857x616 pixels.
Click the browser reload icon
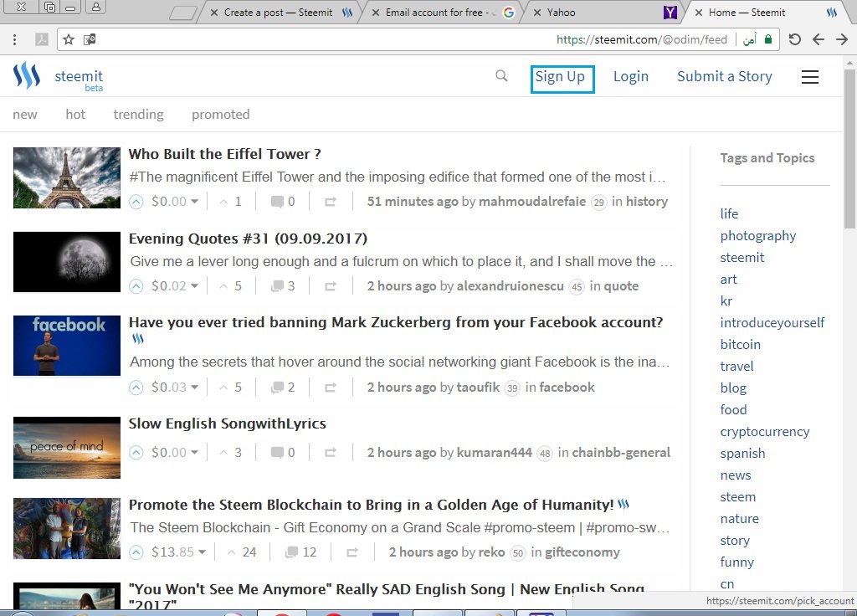coord(795,39)
